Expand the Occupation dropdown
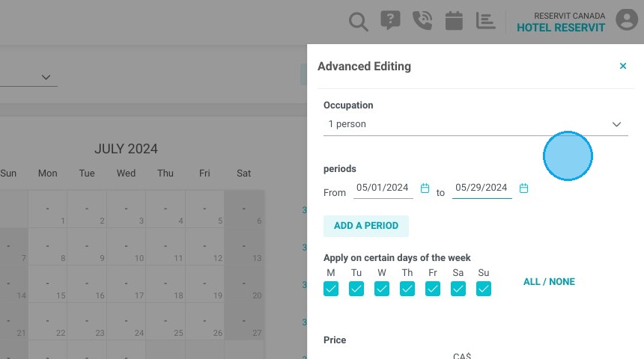The height and width of the screenshot is (359, 644). (x=476, y=124)
